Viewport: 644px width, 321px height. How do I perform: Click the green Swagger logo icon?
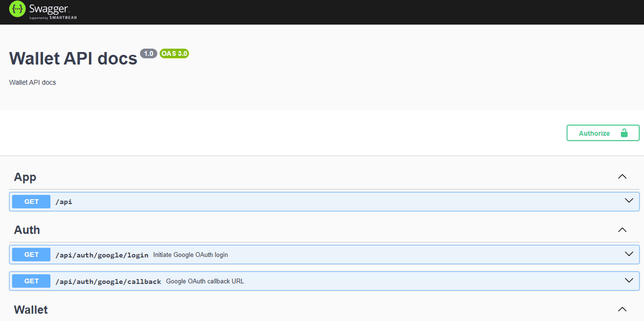coord(17,9)
